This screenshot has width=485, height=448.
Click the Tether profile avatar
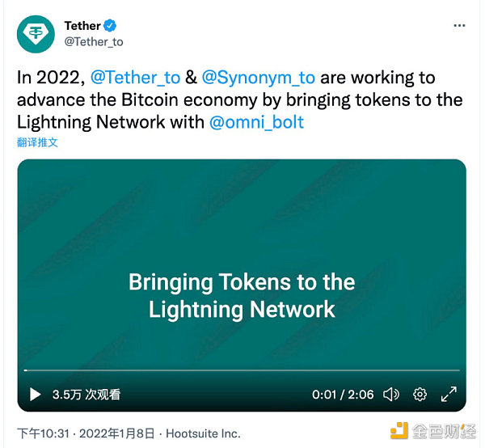click(x=36, y=33)
